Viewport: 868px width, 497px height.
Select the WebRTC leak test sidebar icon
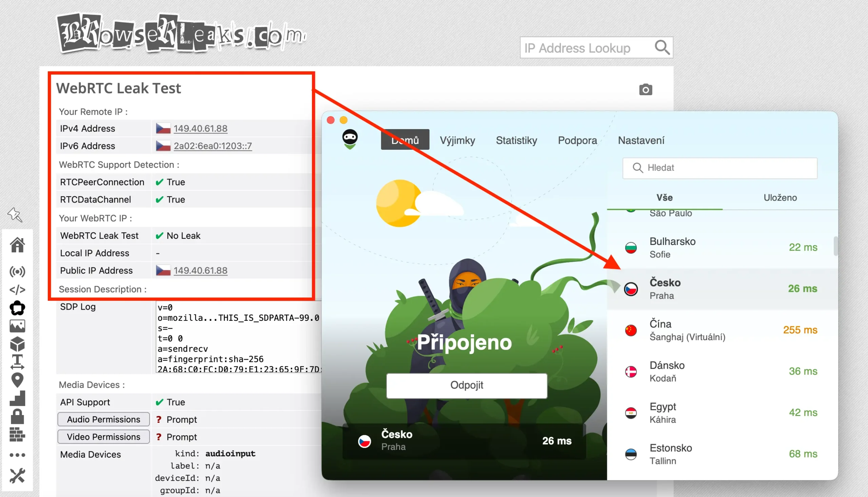click(17, 271)
